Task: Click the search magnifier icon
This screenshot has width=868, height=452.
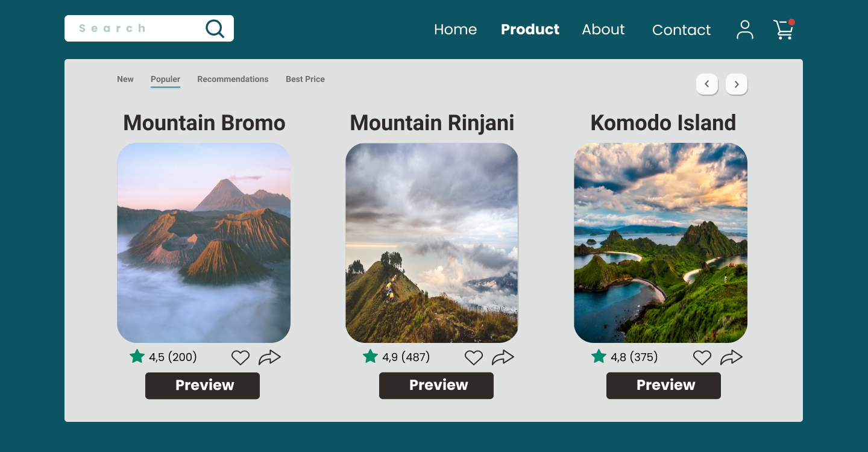Action: 215,28
